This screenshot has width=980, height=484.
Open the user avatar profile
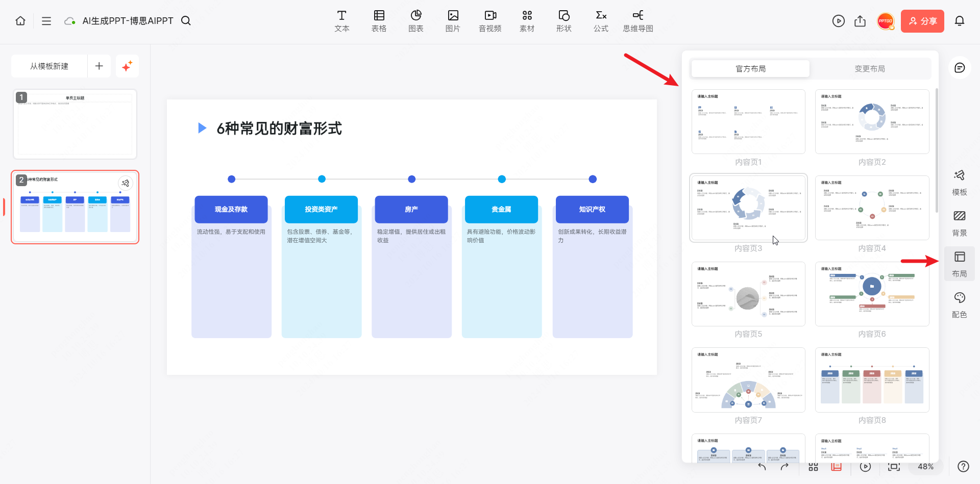[x=886, y=21]
